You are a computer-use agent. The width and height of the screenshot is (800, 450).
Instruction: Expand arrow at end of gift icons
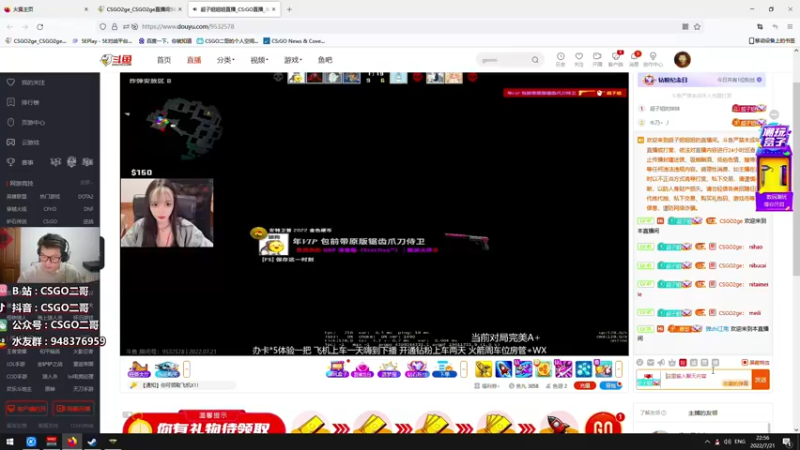(x=619, y=369)
